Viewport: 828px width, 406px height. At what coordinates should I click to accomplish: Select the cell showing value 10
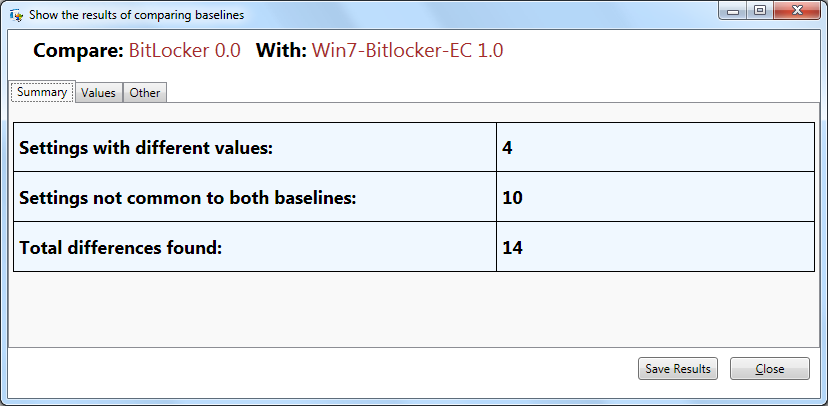pos(655,197)
